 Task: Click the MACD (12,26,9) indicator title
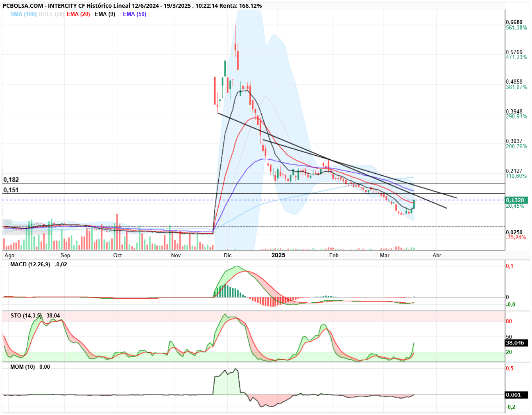click(x=30, y=264)
